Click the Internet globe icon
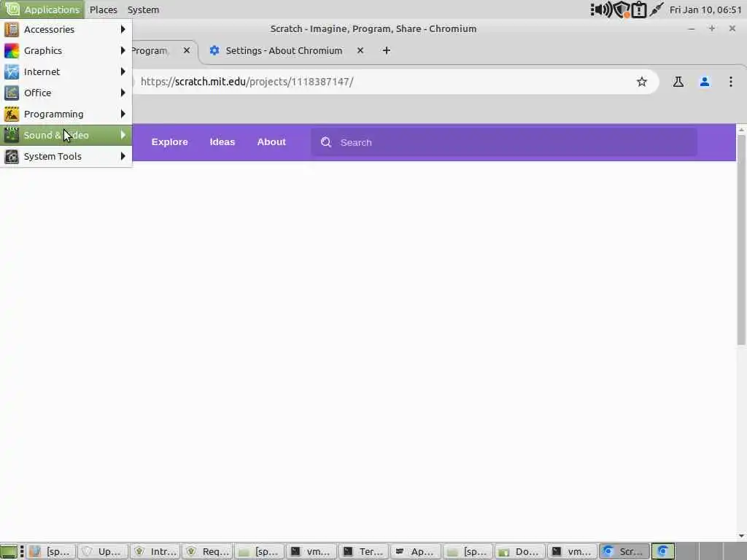 click(x=12, y=72)
